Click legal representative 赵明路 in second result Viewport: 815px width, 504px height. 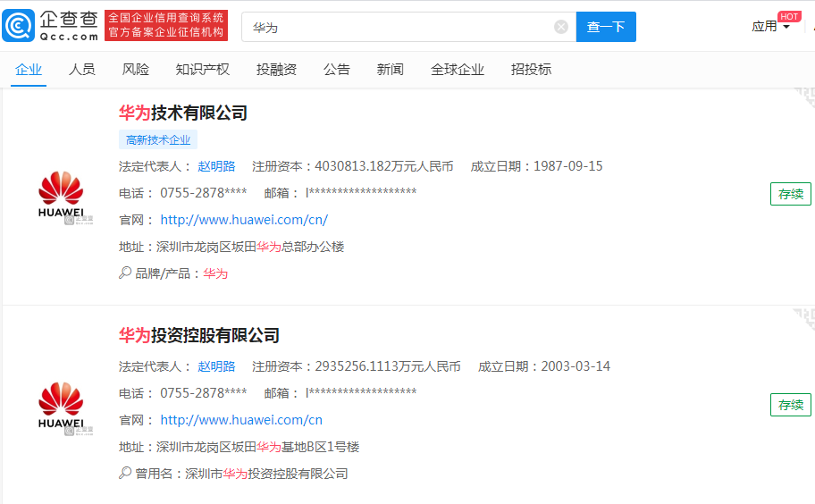[x=216, y=366]
